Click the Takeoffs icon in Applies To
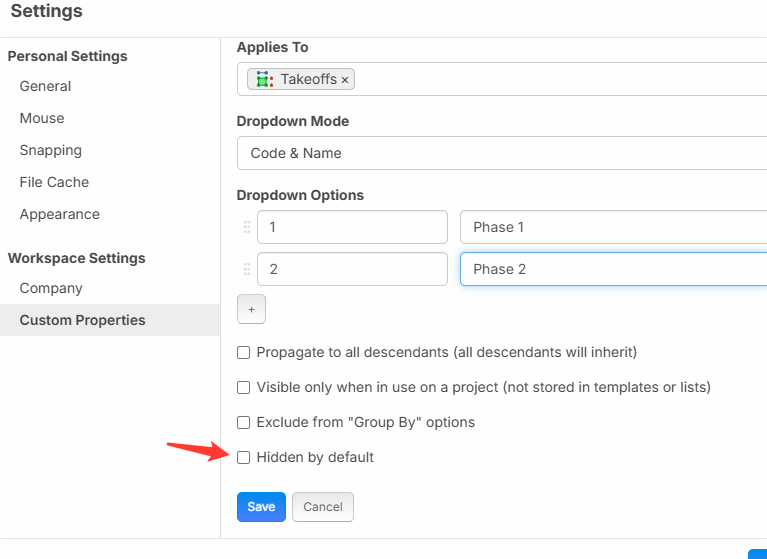Screen dimensions: 767x559 (264, 79)
